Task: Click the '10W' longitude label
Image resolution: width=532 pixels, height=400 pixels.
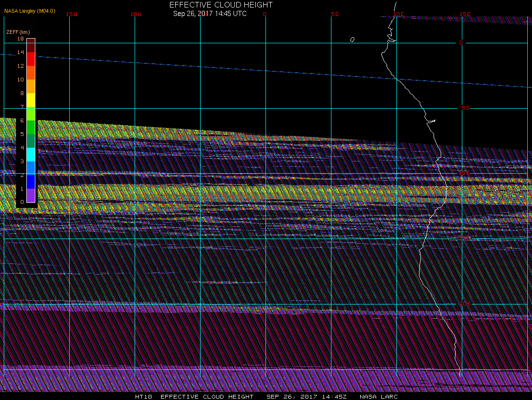Action: click(136, 14)
